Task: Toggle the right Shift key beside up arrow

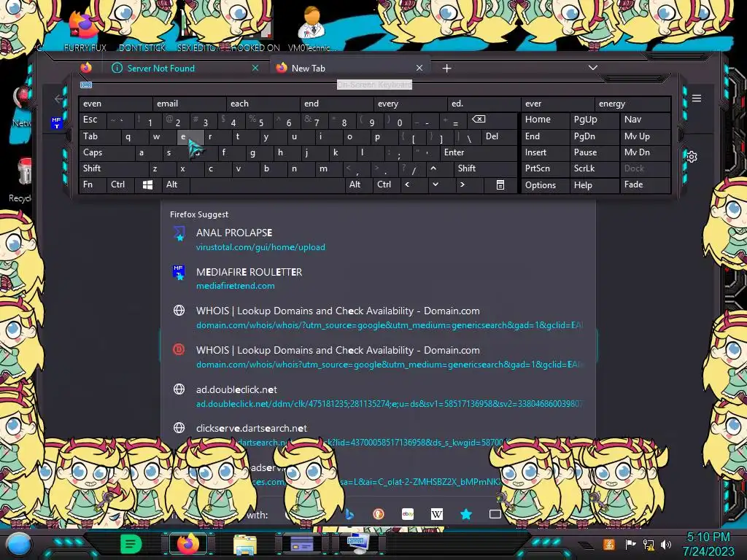Action: point(485,168)
